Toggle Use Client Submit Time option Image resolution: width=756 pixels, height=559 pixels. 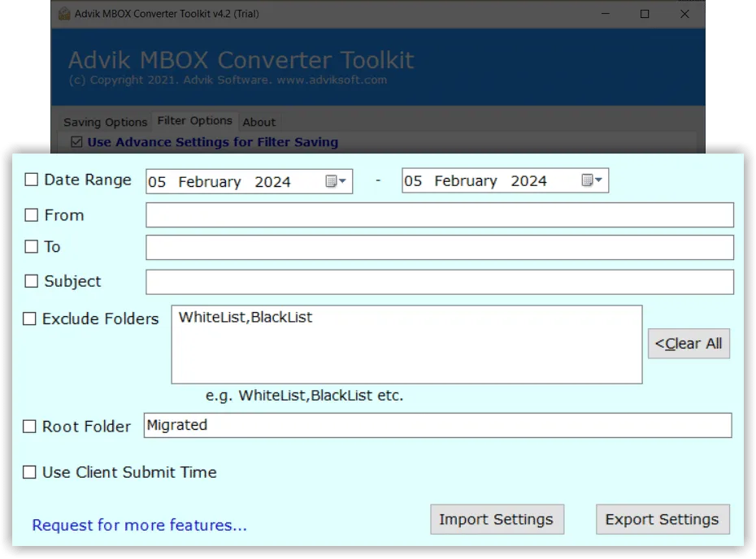click(30, 472)
